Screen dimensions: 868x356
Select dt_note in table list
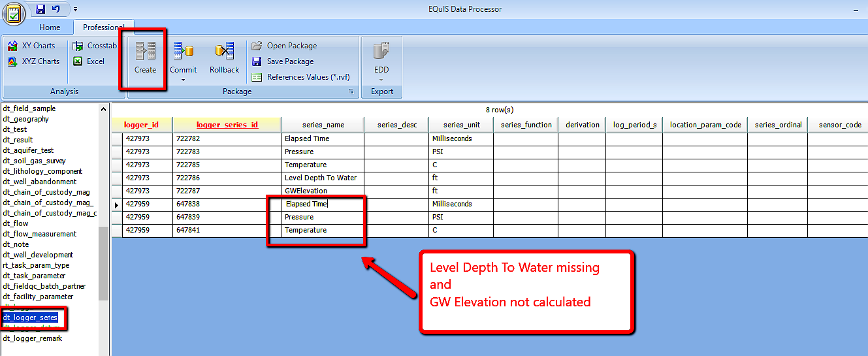[x=16, y=244]
